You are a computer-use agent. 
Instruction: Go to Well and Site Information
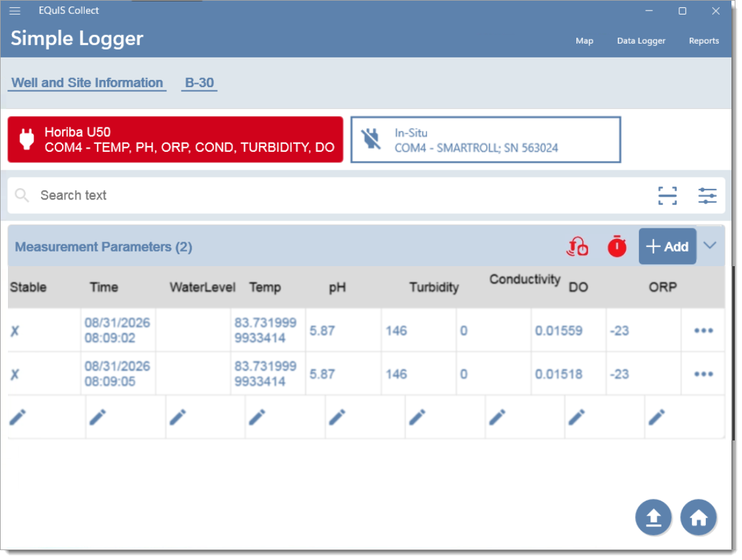[x=87, y=83]
